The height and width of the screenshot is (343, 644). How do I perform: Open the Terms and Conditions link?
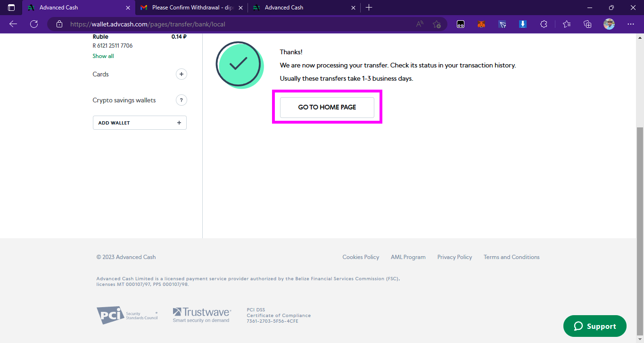(512, 257)
